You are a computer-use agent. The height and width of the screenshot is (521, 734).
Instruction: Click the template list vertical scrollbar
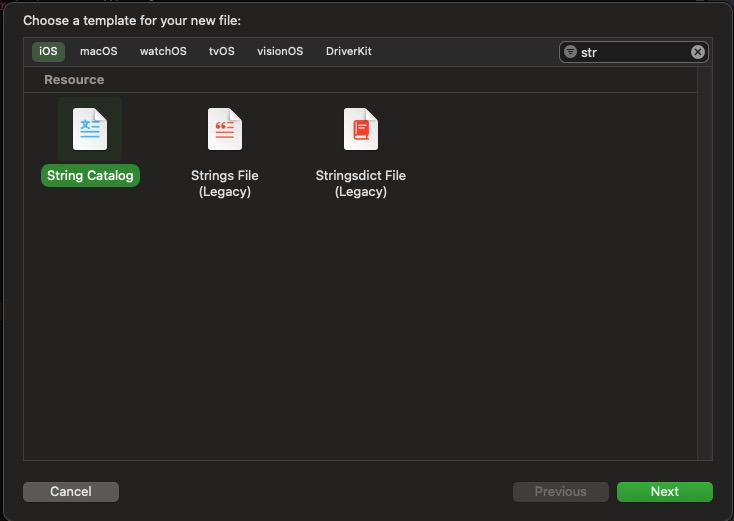(705, 264)
